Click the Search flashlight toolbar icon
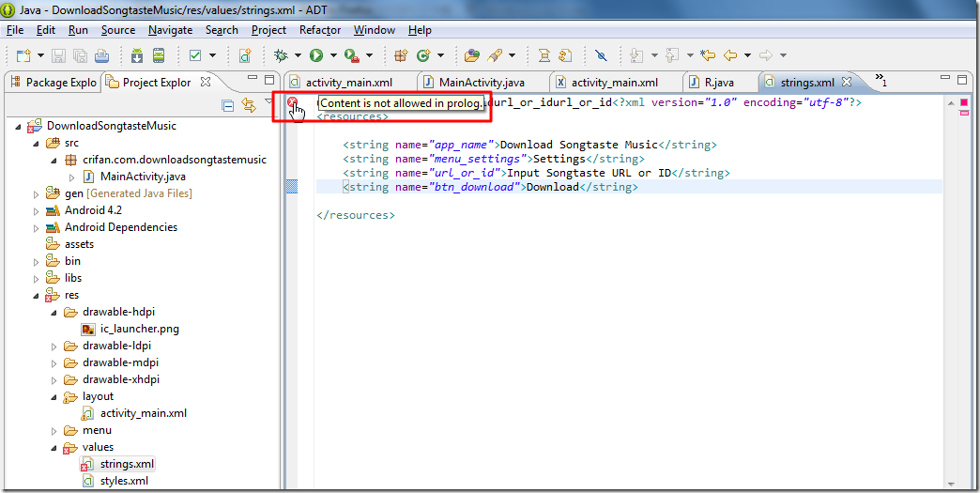 pos(495,55)
